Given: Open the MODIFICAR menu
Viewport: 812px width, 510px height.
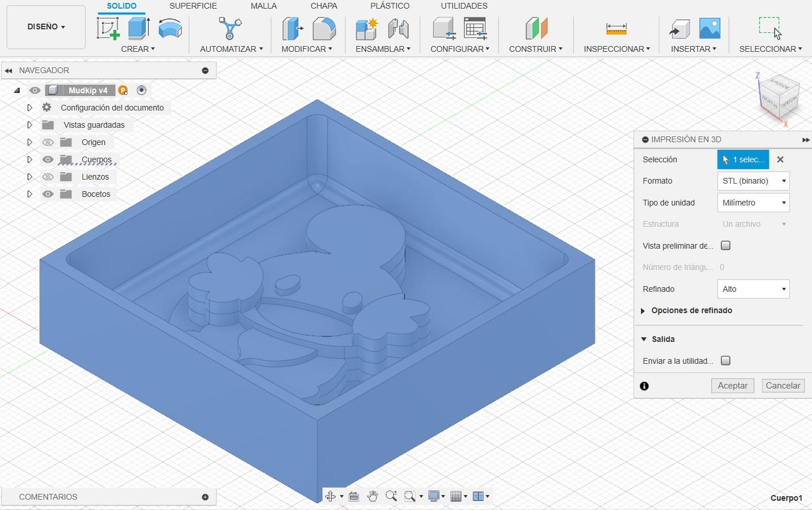Looking at the screenshot, I should pyautogui.click(x=307, y=49).
